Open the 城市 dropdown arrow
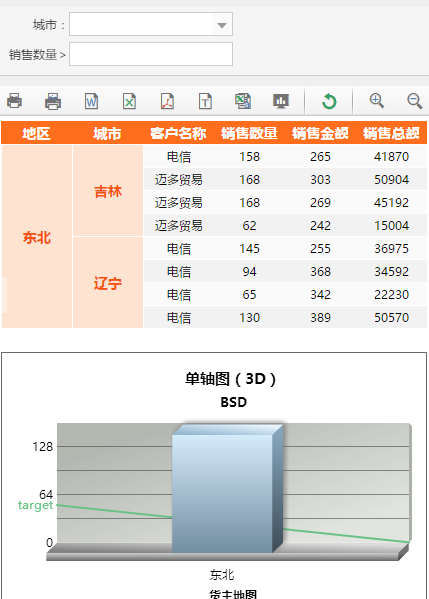 tap(222, 24)
